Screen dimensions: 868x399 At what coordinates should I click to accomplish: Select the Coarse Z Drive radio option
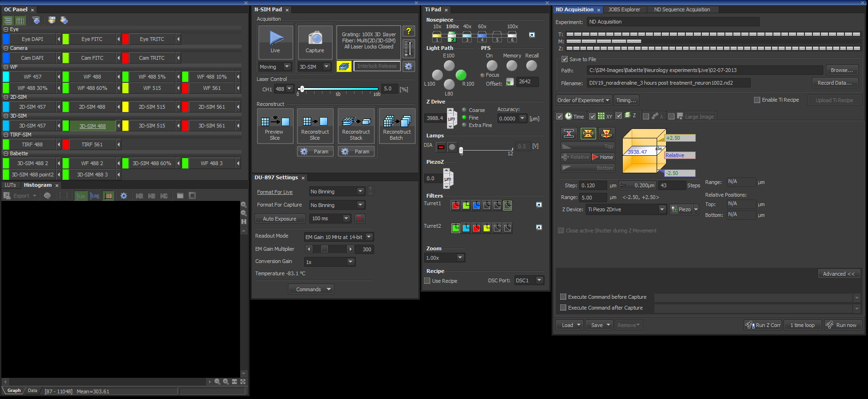click(465, 110)
